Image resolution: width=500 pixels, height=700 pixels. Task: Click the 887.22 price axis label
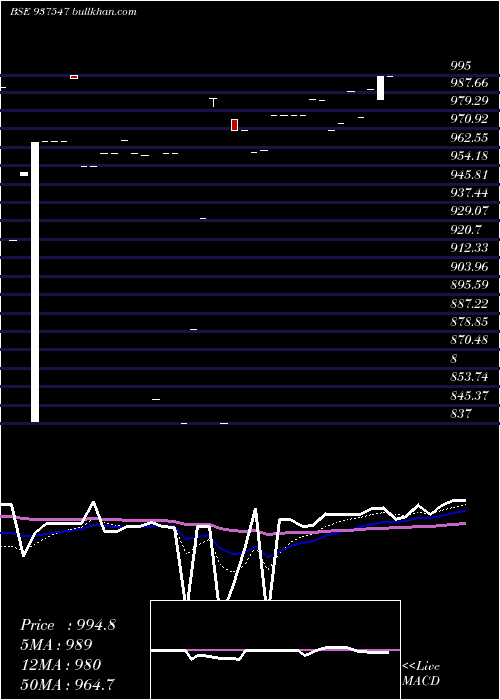click(x=469, y=304)
